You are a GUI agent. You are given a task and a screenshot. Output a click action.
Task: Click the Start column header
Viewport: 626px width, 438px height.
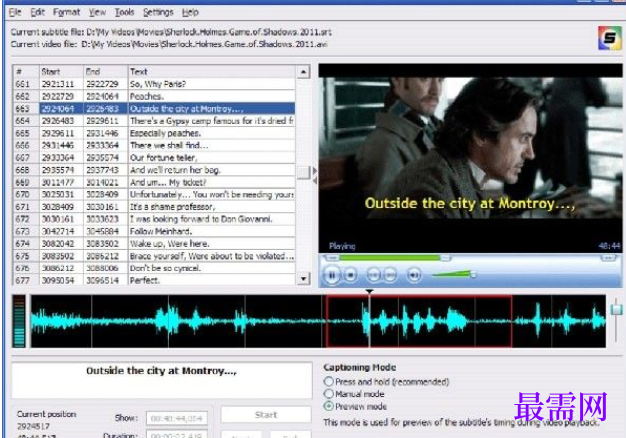point(61,72)
